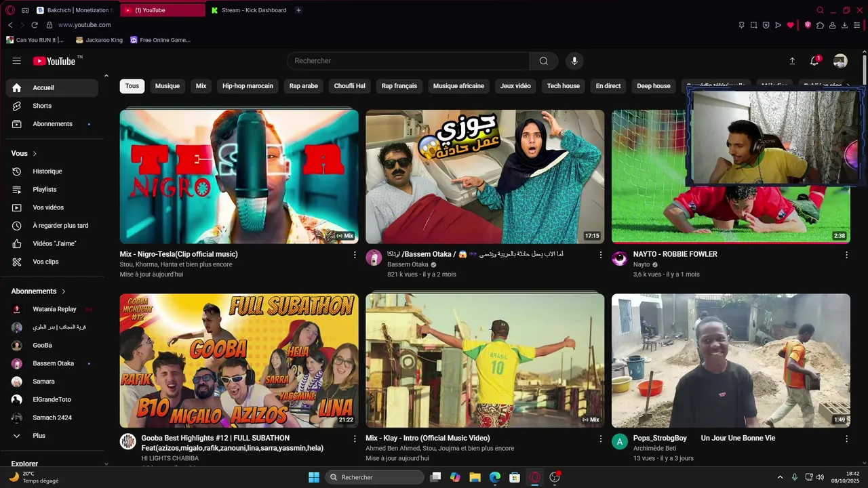Click the YouTube create upload icon
This screenshot has height=488, width=868.
(x=792, y=61)
